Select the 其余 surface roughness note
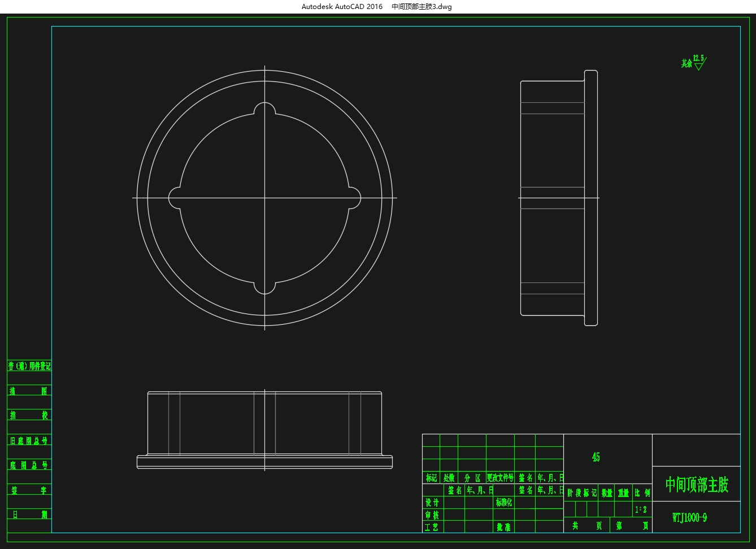756x549 pixels. point(687,63)
